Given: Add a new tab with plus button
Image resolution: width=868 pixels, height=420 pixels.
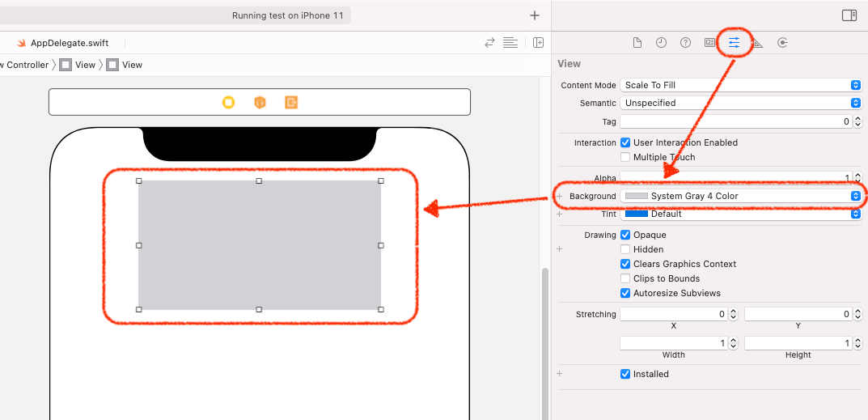Looking at the screenshot, I should pyautogui.click(x=534, y=15).
